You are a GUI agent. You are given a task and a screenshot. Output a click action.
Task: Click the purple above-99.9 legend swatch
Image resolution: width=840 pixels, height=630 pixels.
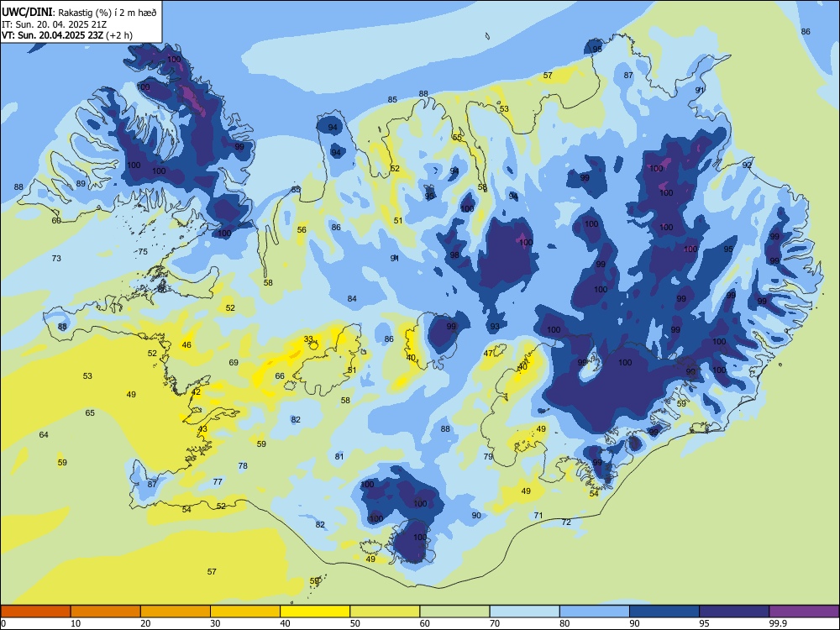pos(804,612)
